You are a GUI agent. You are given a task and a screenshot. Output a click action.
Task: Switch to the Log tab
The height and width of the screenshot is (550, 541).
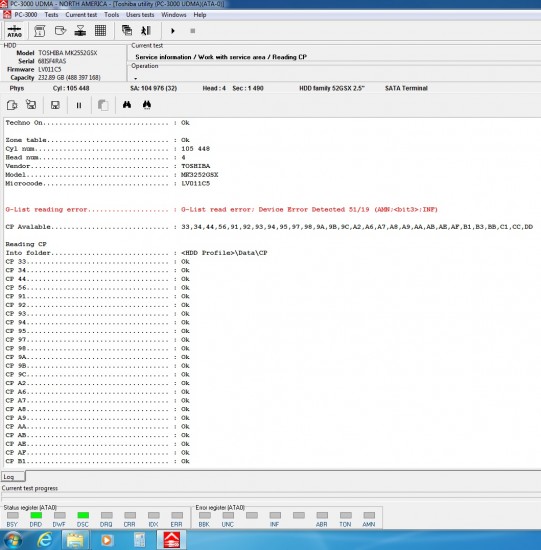pos(13,477)
